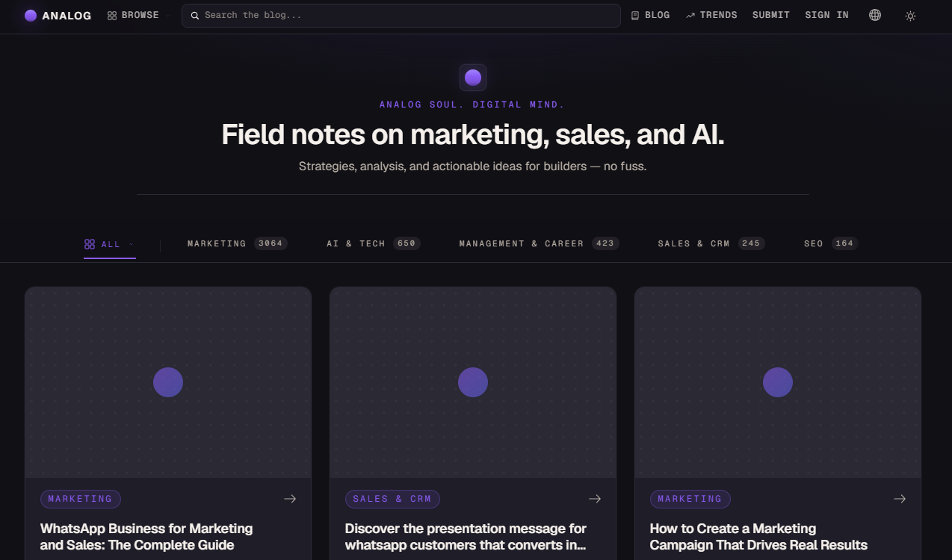
Task: Click the purple orb icon above the headline
Action: (x=473, y=78)
